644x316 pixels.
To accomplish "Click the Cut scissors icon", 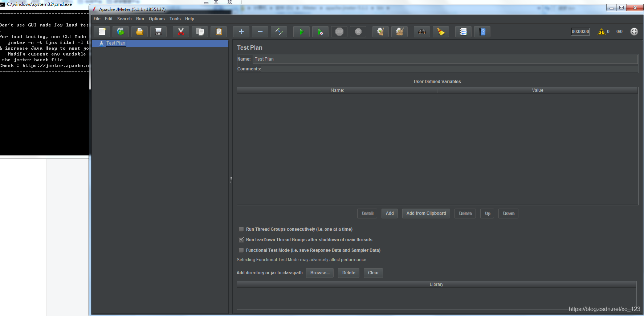I will [181, 32].
